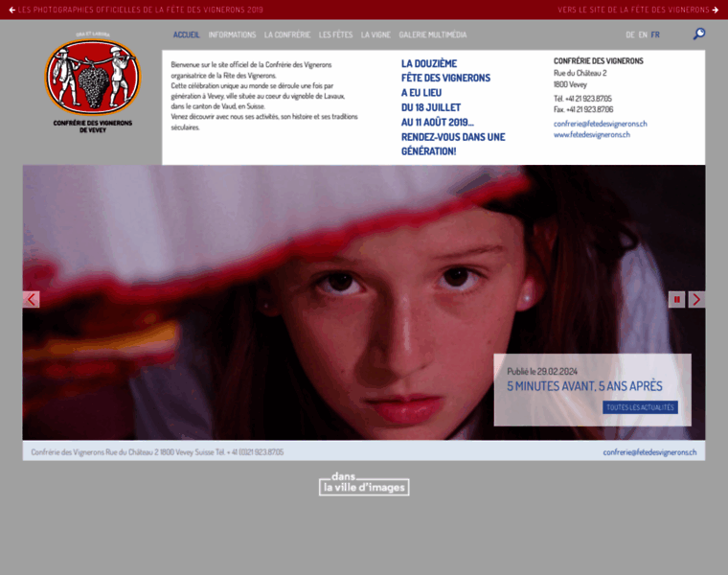728x575 pixels.
Task: Open Les Fêtes menu
Action: (335, 34)
